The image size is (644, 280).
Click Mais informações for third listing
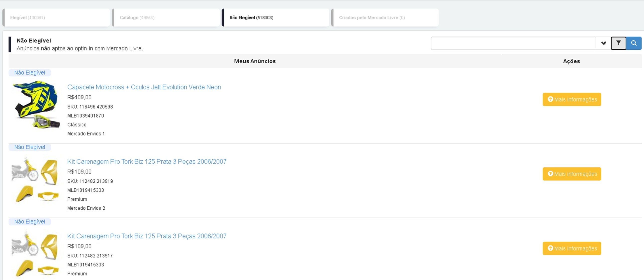point(571,248)
